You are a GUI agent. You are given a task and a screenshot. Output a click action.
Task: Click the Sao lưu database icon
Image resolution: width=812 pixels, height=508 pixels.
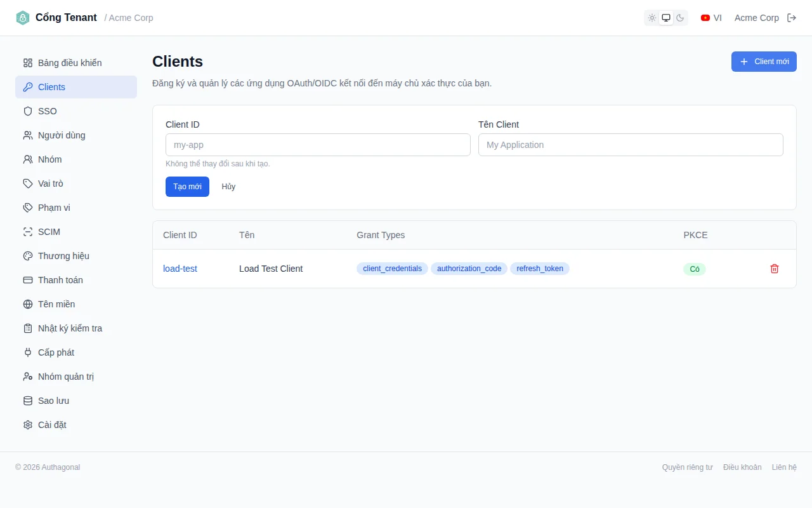point(28,401)
